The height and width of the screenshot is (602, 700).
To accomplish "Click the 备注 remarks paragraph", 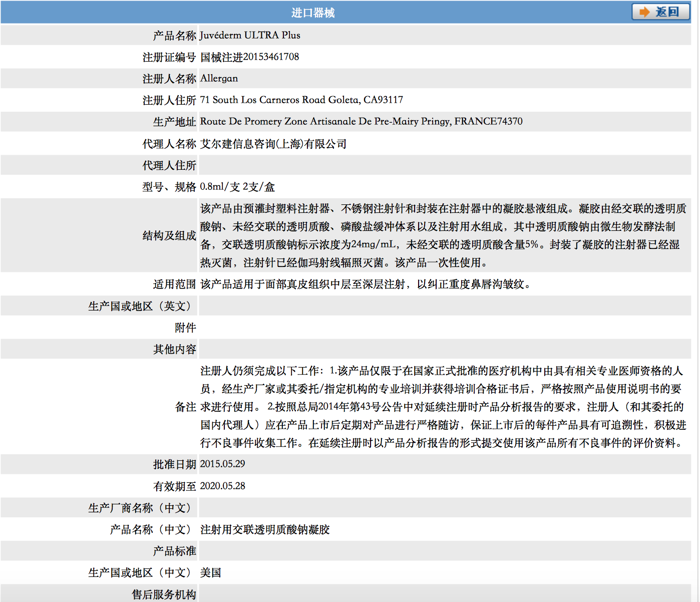I will pos(443,407).
